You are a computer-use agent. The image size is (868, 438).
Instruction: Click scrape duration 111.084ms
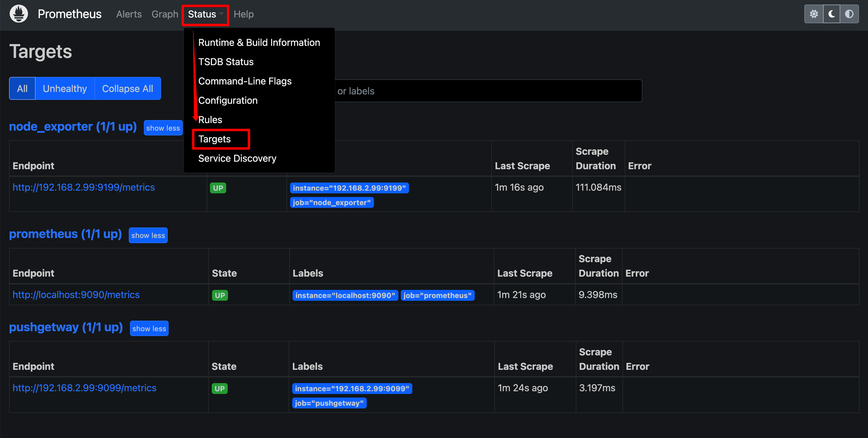(598, 187)
